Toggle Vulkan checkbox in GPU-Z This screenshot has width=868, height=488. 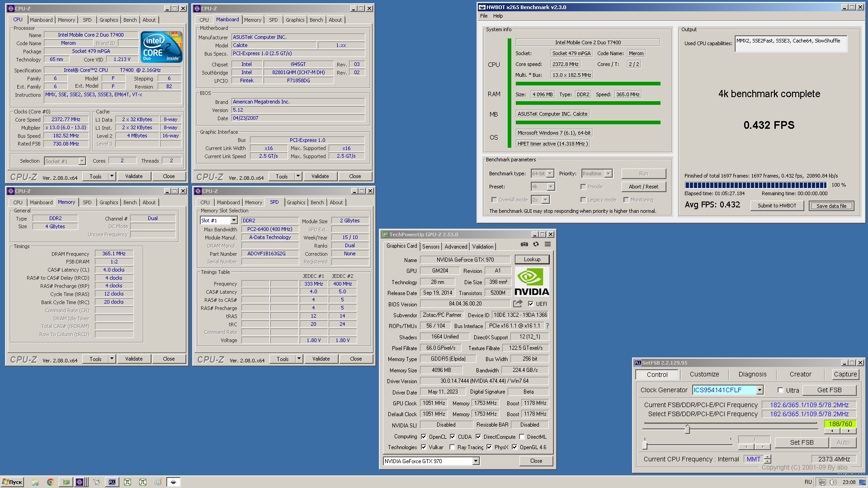click(x=424, y=447)
